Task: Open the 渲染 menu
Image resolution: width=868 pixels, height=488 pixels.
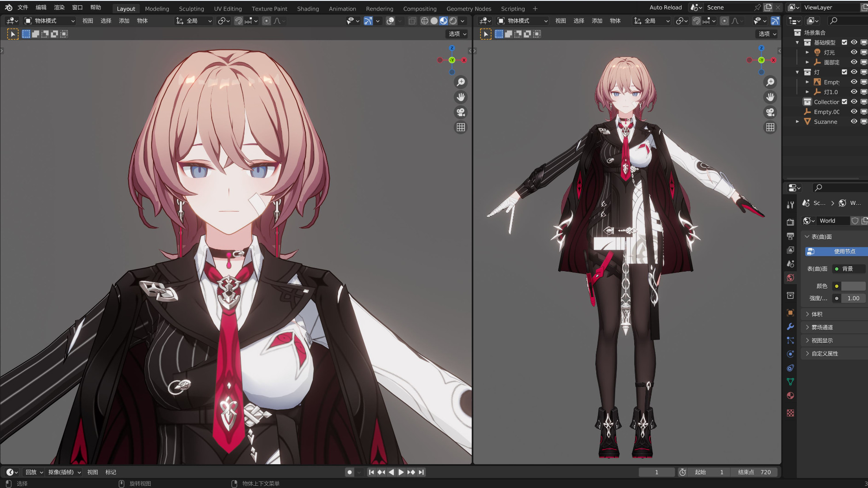Action: (59, 8)
